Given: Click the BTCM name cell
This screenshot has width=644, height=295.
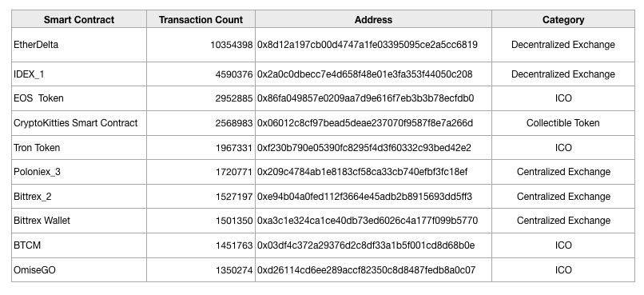Looking at the screenshot, I should (79, 245).
